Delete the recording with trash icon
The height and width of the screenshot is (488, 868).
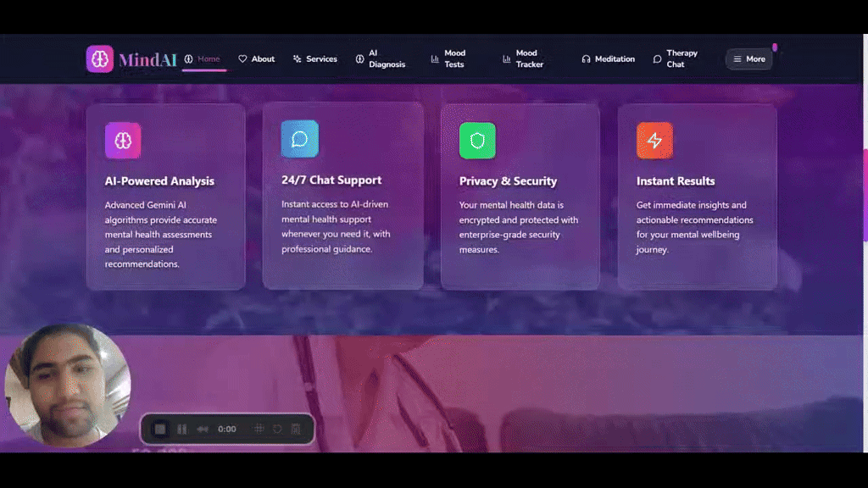coord(296,429)
